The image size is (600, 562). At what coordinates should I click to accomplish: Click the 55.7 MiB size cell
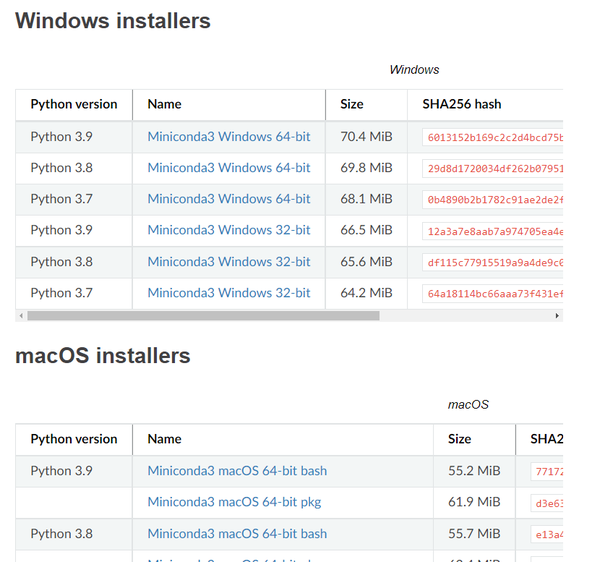474,534
